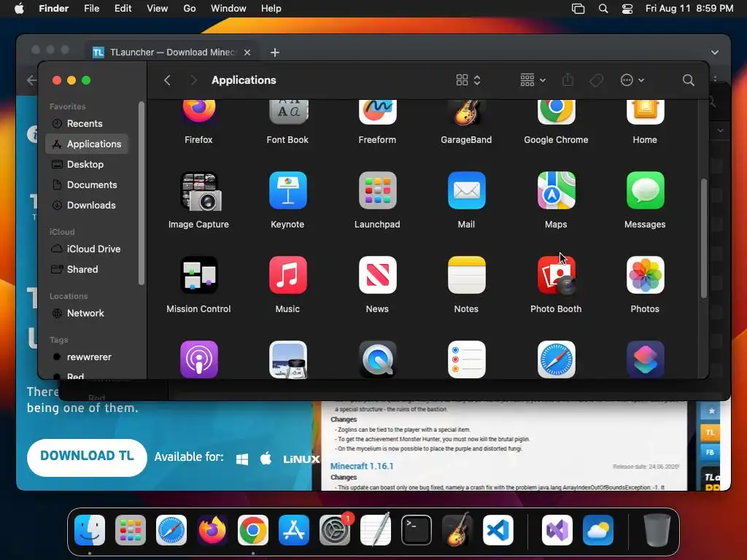The width and height of the screenshot is (747, 560).
Task: Select the News app icon
Action: point(377,275)
